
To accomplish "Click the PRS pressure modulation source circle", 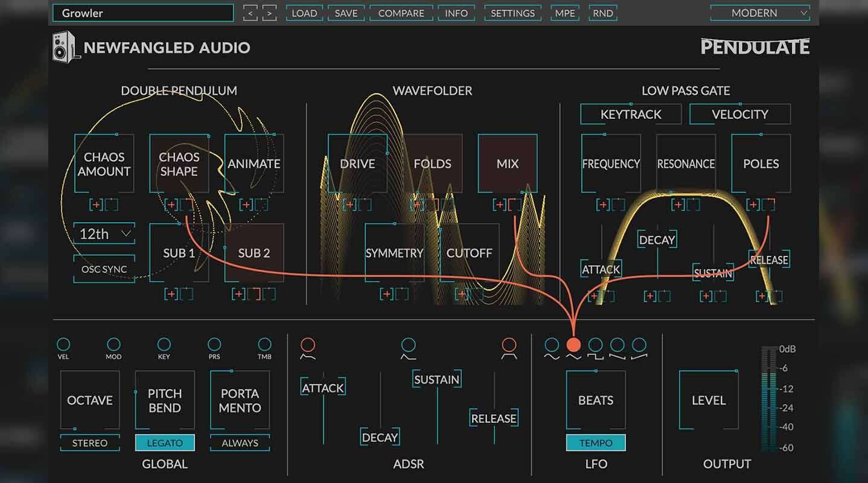I will (x=214, y=344).
